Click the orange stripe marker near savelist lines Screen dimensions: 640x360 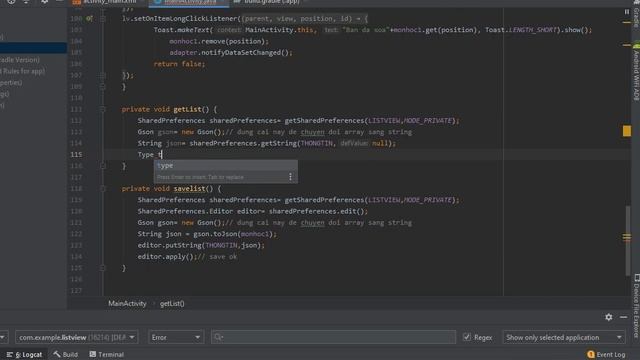tap(627, 237)
